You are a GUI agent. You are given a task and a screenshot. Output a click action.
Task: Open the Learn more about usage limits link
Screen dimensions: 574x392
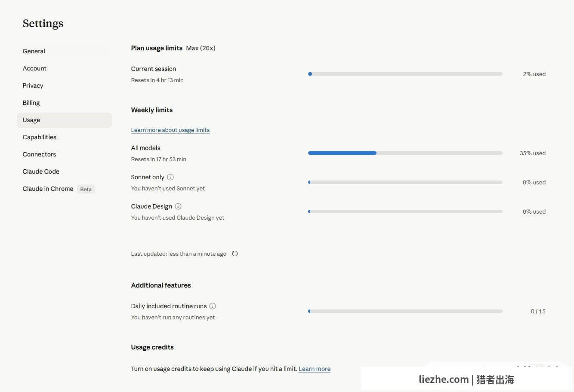(170, 130)
